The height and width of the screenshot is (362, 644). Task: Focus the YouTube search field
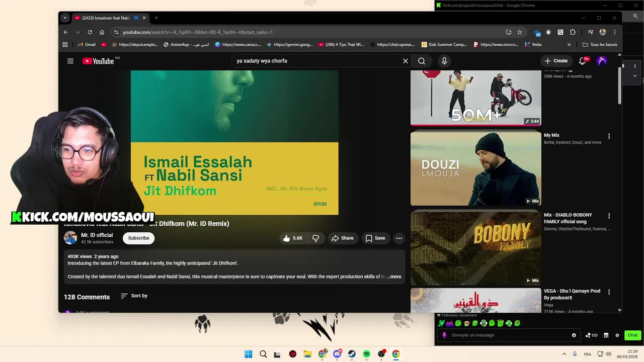click(x=317, y=61)
